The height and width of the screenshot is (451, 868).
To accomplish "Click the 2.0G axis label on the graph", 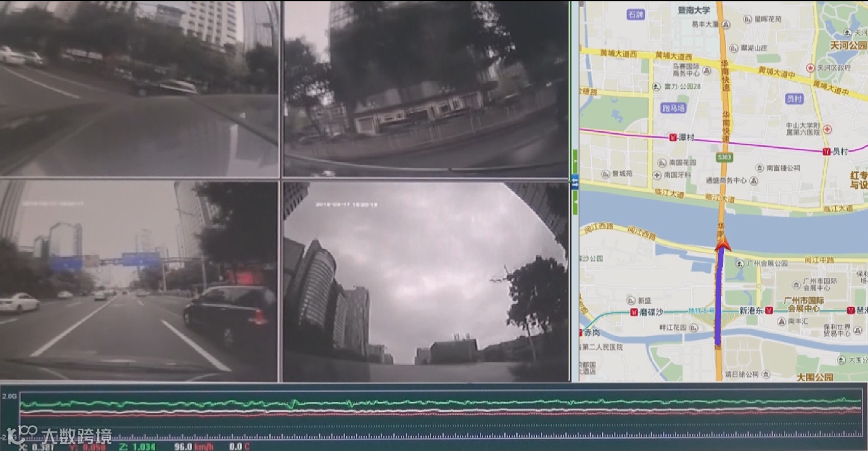I will click(9, 396).
